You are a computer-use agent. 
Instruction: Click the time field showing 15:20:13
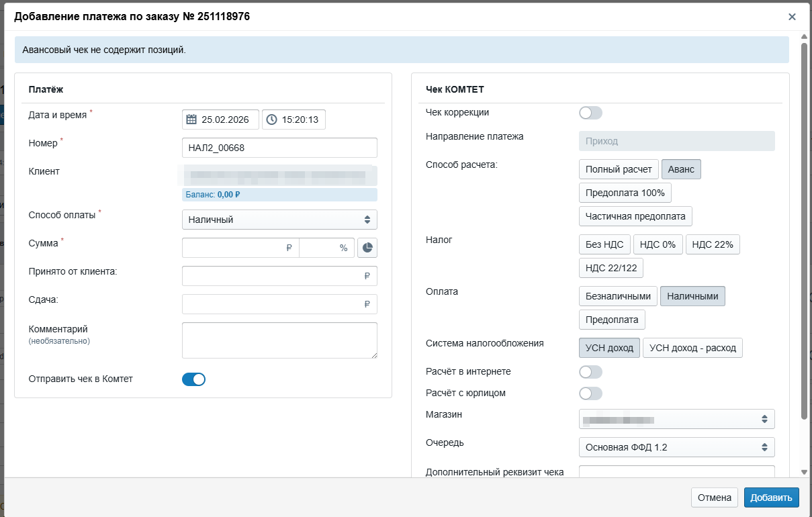click(294, 120)
